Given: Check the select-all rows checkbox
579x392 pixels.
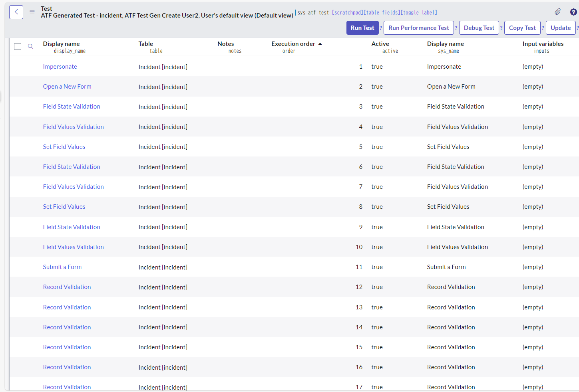Looking at the screenshot, I should 18,46.
